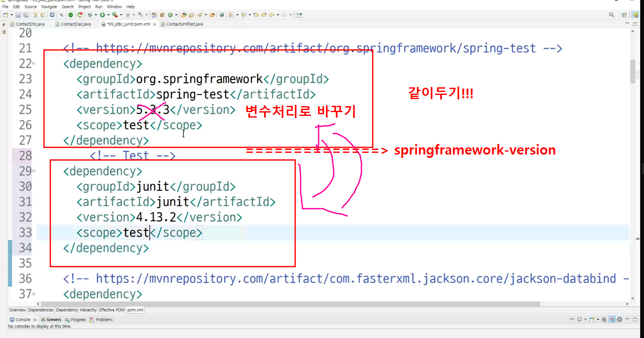Click the Skip All Breakpoints icon
The width and height of the screenshot is (644, 338).
tap(61, 15)
